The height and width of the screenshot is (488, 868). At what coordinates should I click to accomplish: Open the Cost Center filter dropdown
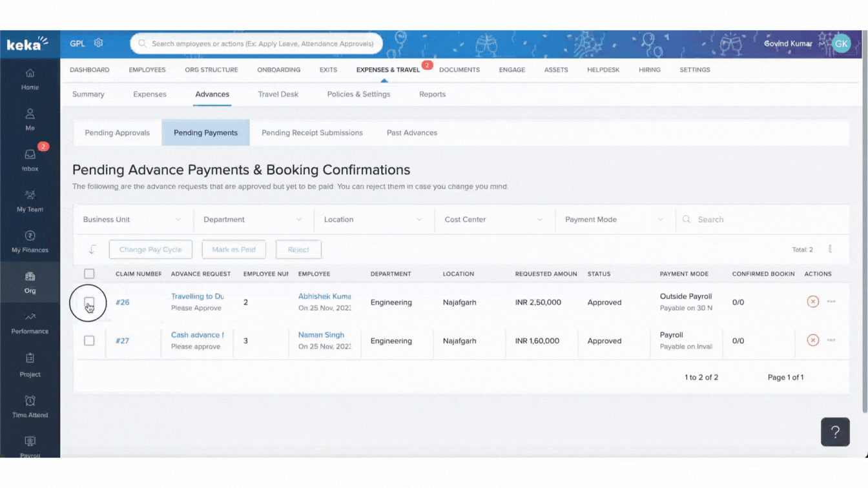pos(494,219)
